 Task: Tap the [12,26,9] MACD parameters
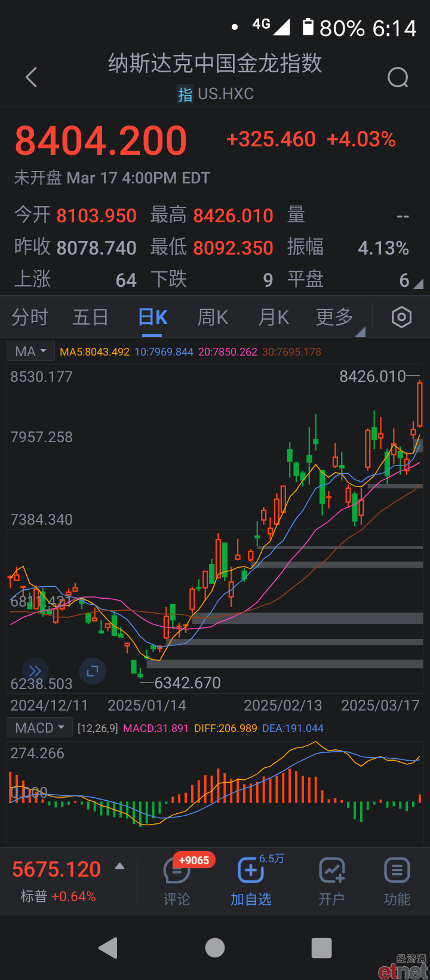pos(98,728)
